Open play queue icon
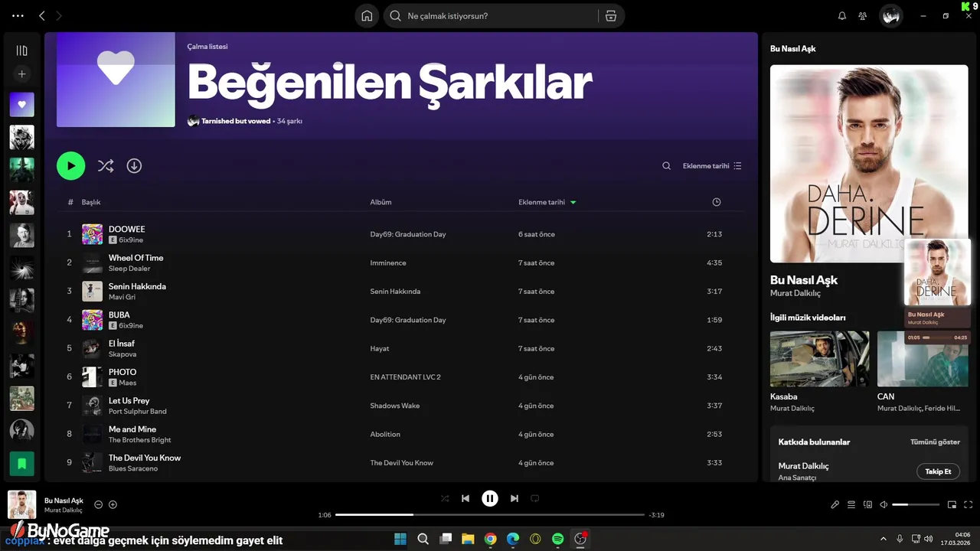The image size is (980, 551). tap(851, 504)
